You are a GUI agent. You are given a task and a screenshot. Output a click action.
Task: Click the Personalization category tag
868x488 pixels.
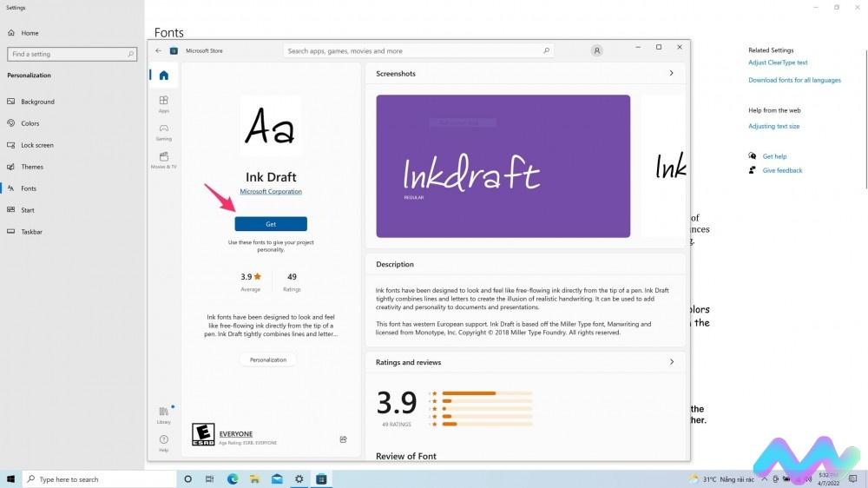coord(268,359)
